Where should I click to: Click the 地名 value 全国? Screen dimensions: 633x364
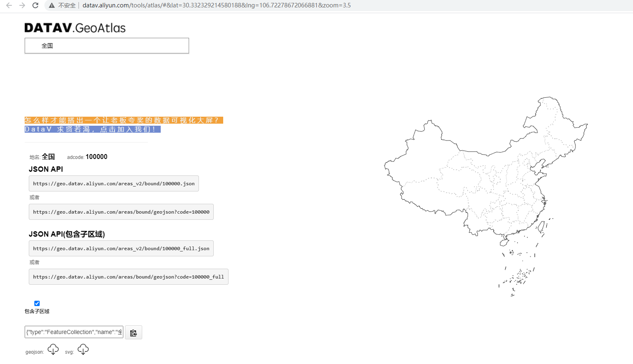tap(48, 157)
